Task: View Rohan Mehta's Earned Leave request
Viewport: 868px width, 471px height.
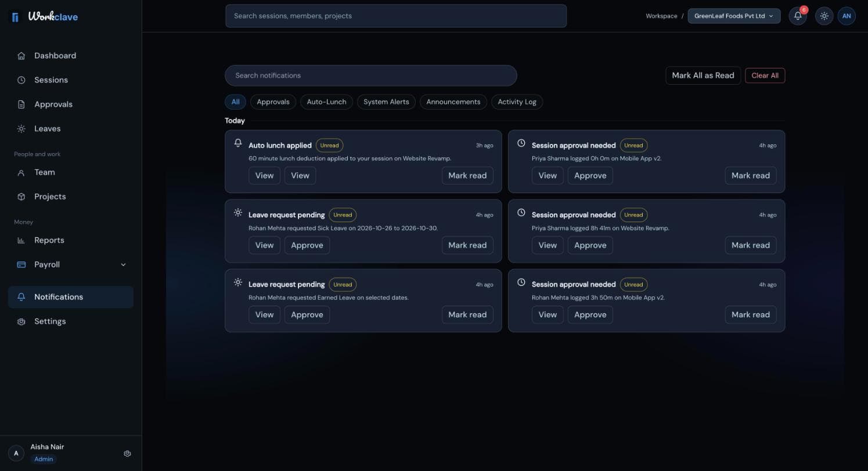Action: point(264,315)
